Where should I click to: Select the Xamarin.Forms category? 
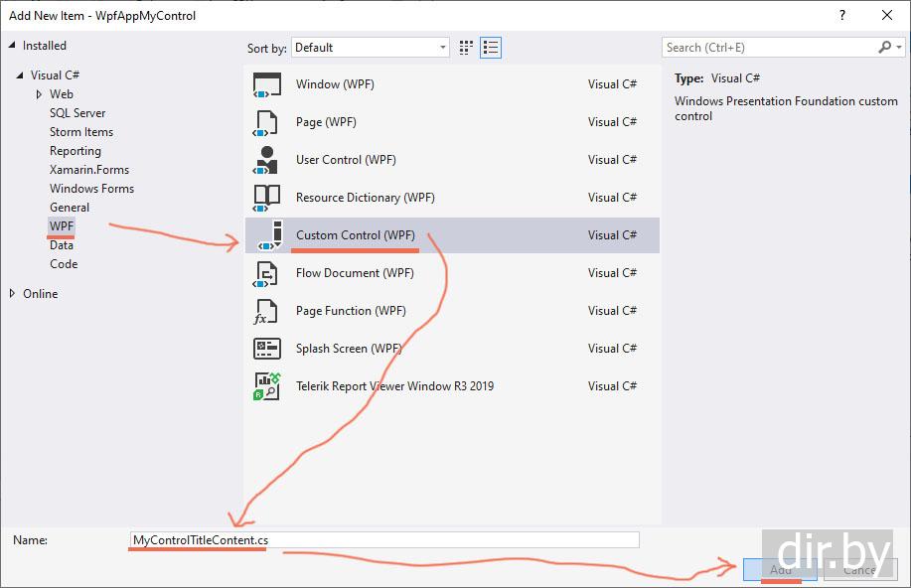(89, 170)
